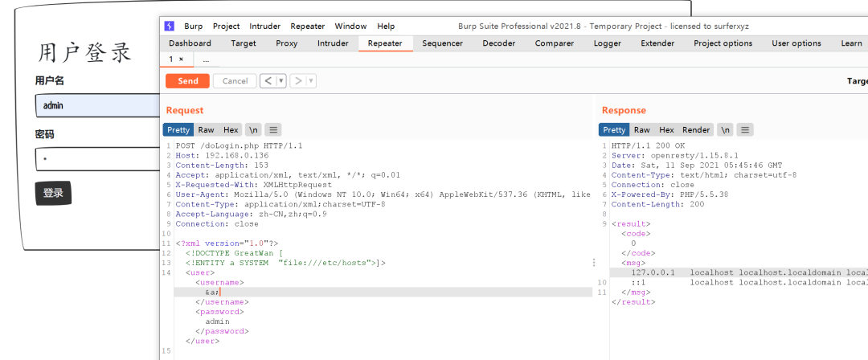Click the POST /doLogin.php request line
This screenshot has height=360, width=868.
point(240,145)
